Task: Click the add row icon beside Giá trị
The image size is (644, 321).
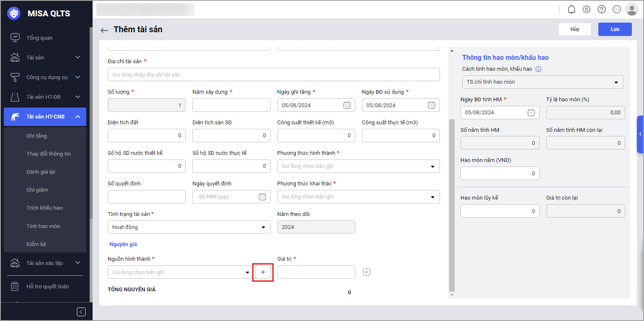Action: (367, 272)
